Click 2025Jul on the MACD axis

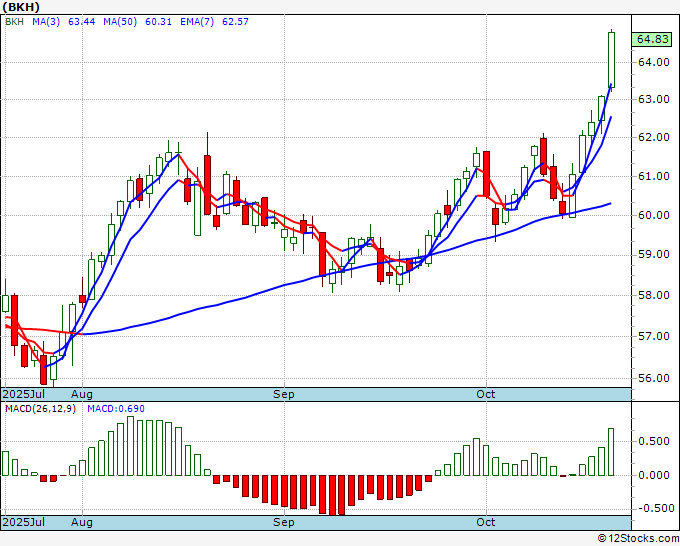(x=24, y=522)
